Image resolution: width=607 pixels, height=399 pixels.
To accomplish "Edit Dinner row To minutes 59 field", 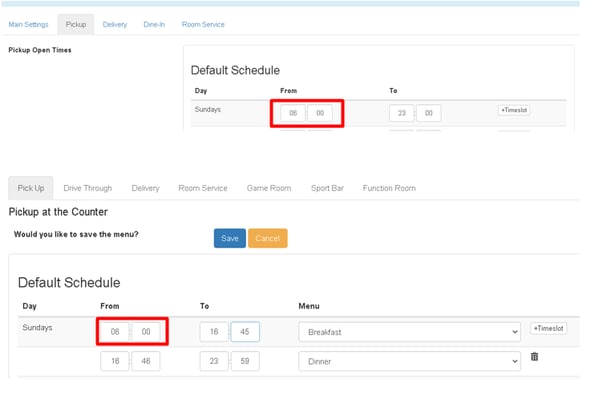I will coord(245,361).
